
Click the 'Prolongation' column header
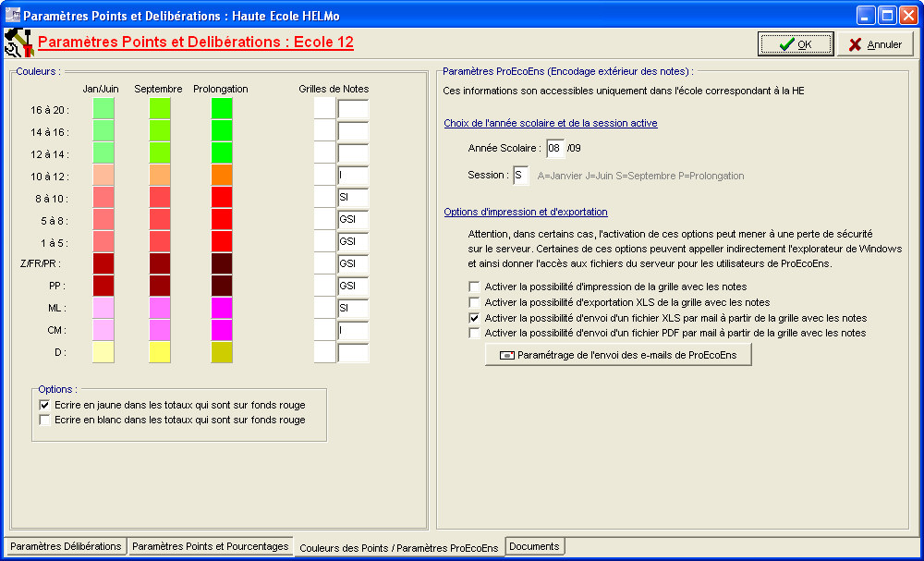tap(221, 89)
